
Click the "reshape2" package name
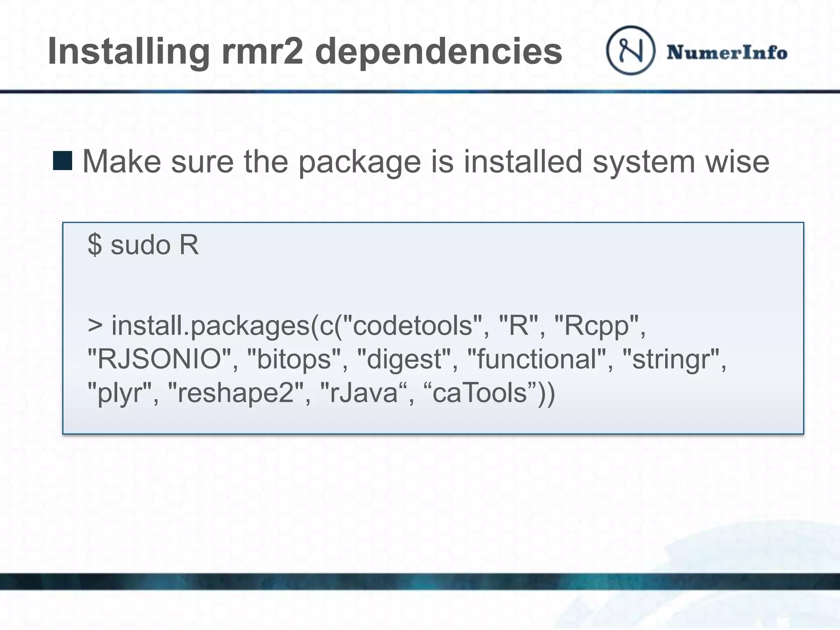tap(236, 393)
